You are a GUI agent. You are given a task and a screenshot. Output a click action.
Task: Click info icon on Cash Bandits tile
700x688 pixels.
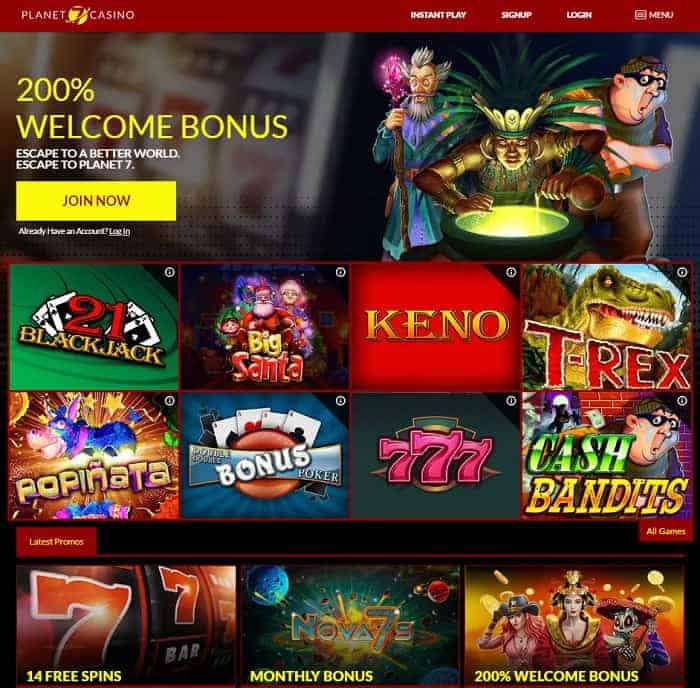[682, 401]
